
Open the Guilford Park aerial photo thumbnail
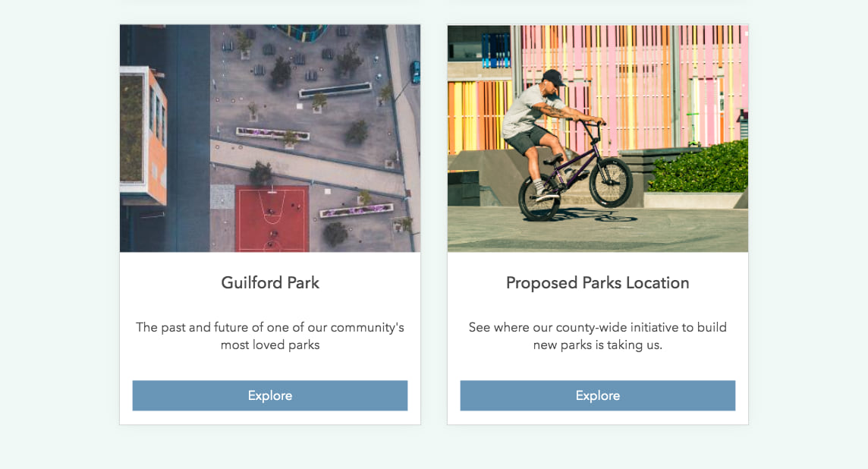pyautogui.click(x=270, y=138)
